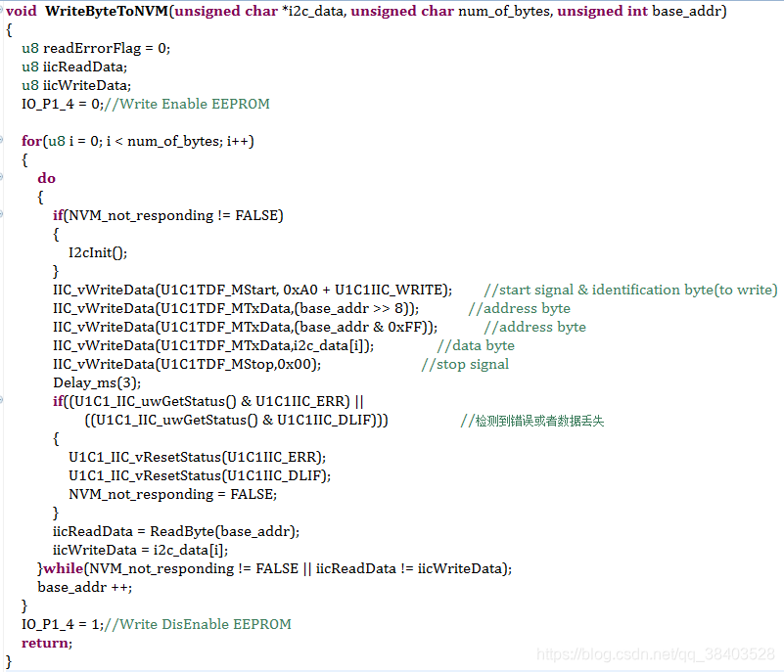Click the U1C1TDF_MStop,0x00 line
The width and height of the screenshot is (784, 672).
[x=187, y=364]
